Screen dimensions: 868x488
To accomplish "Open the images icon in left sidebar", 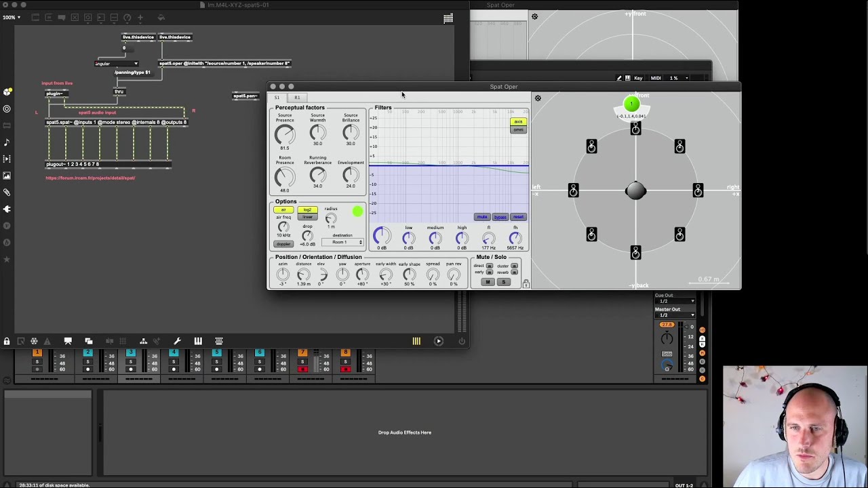I will [7, 176].
